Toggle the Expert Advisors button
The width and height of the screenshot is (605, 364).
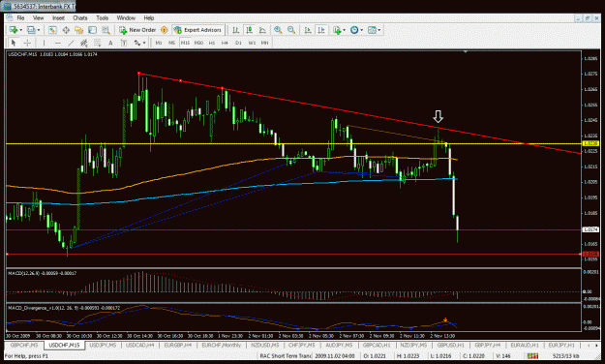[x=198, y=30]
